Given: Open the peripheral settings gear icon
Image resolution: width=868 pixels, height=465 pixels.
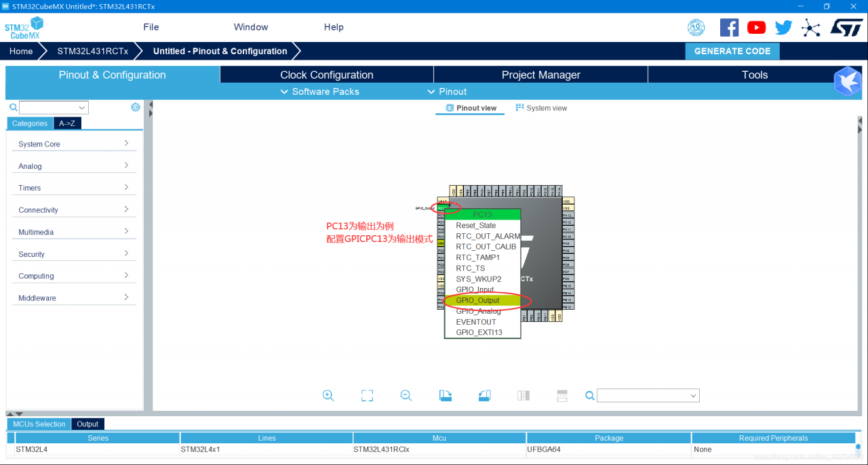Looking at the screenshot, I should coord(136,107).
